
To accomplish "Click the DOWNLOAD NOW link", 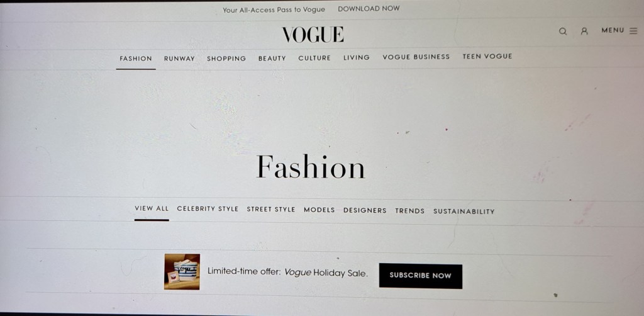I will (x=369, y=9).
